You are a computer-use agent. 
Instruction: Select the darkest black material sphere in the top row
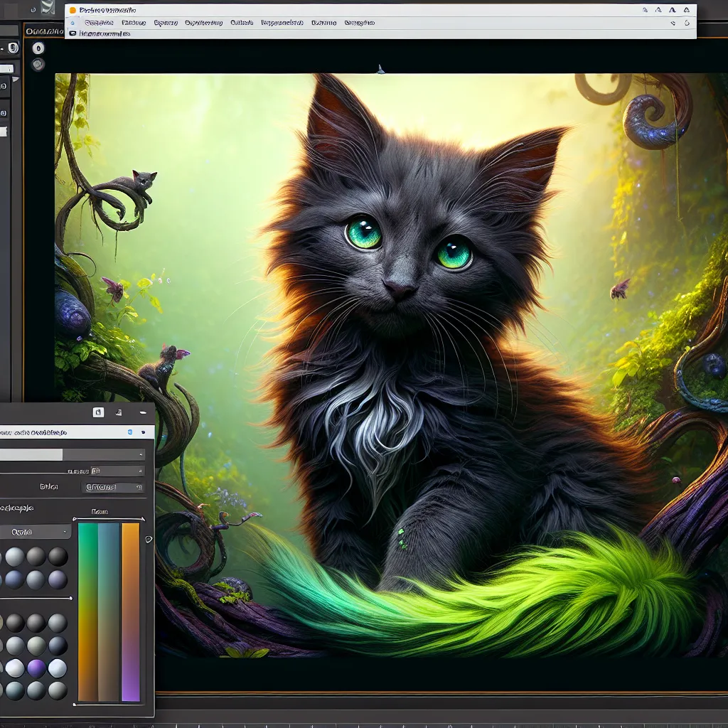coord(58,556)
